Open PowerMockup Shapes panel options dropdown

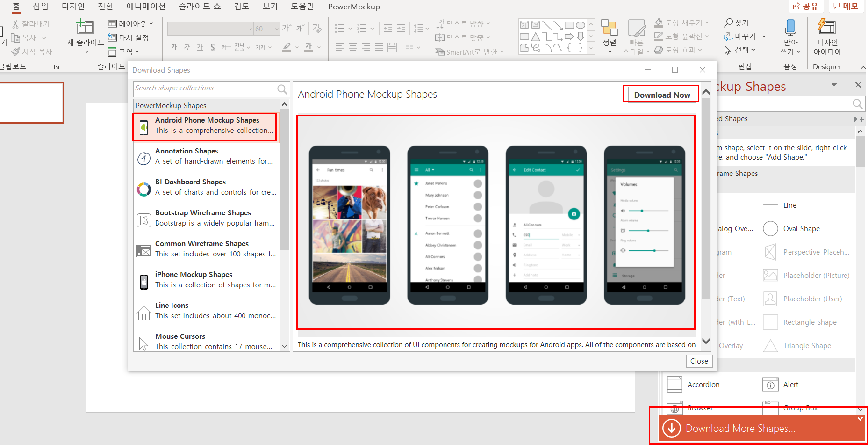pyautogui.click(x=834, y=85)
